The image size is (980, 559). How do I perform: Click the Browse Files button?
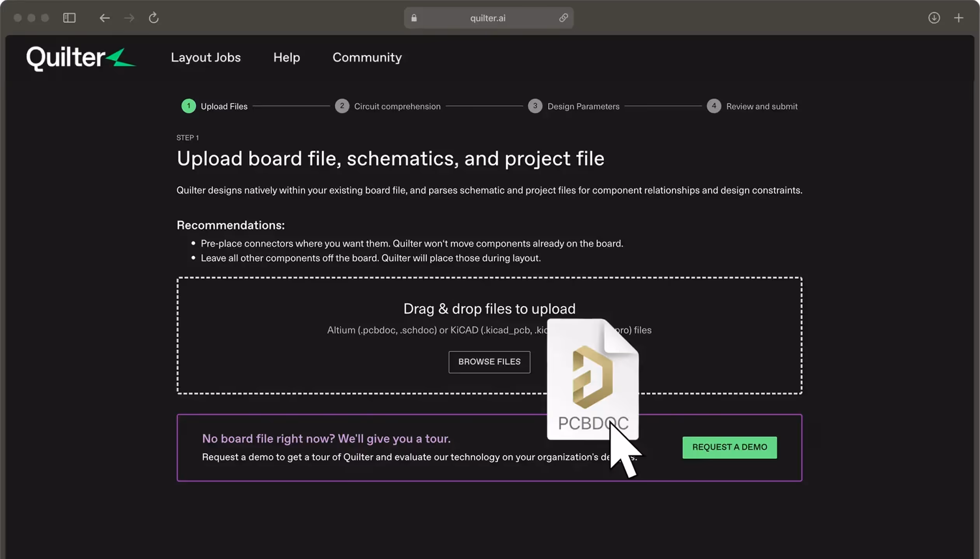(489, 362)
